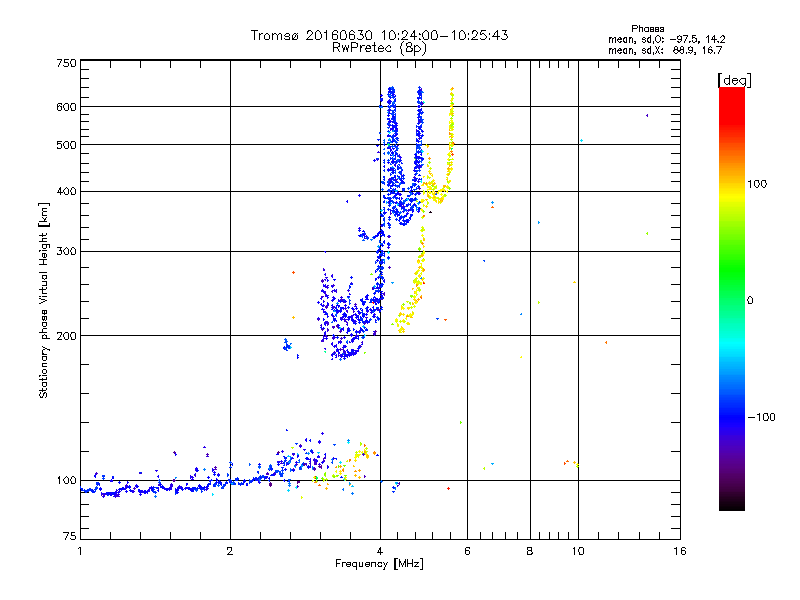800x600 pixels.
Task: Click the x-axis tick label '10'
Action: tap(578, 551)
